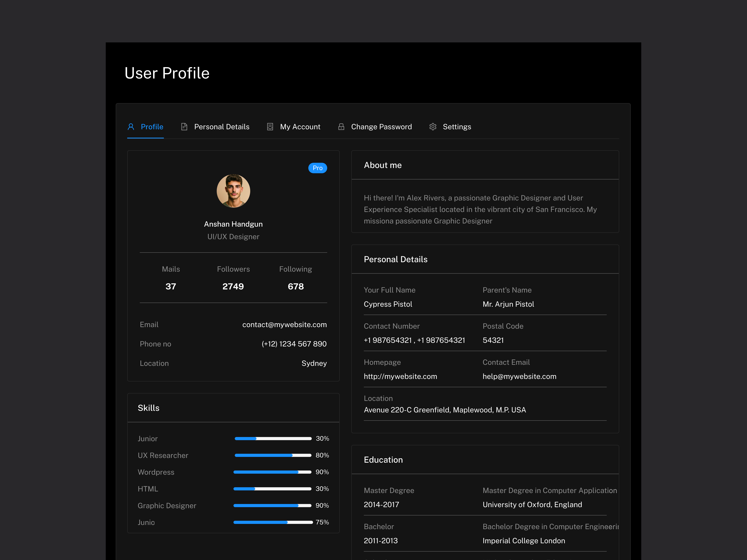Select the Profile person icon
The width and height of the screenshot is (747, 560).
click(131, 127)
